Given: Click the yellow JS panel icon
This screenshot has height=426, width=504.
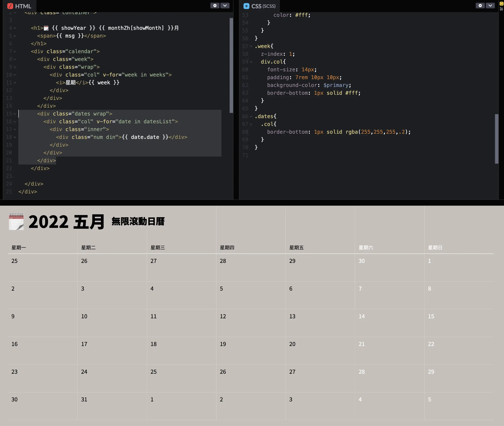Looking at the screenshot, I should pos(501,4).
